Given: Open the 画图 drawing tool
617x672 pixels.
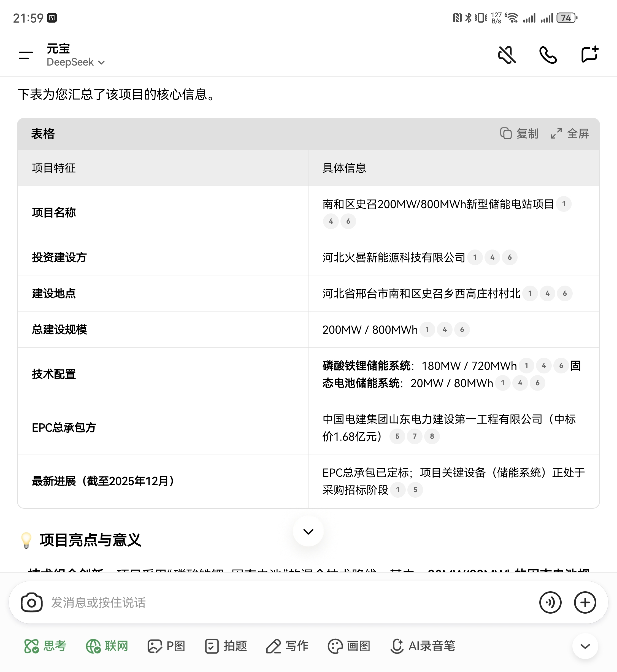Looking at the screenshot, I should point(349,646).
